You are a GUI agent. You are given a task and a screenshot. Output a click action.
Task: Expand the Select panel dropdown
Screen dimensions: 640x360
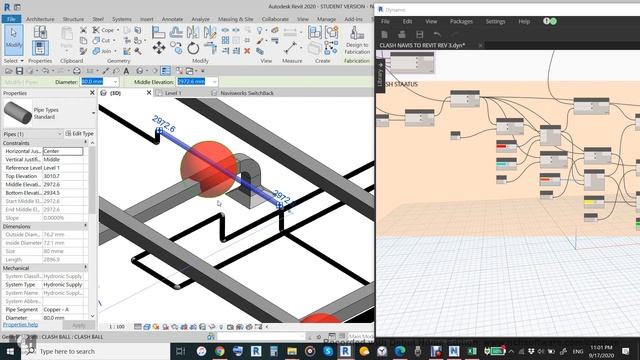coord(13,61)
